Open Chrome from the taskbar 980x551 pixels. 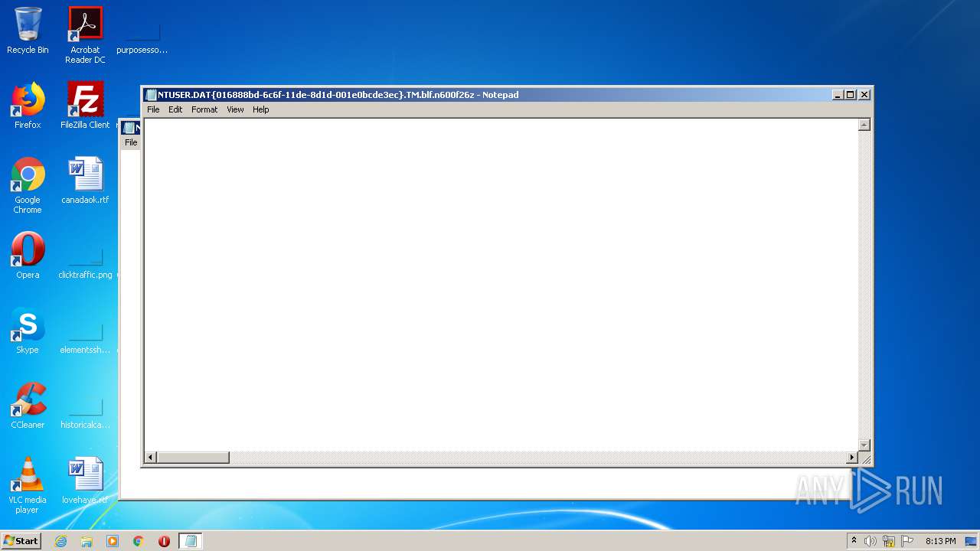tap(139, 541)
